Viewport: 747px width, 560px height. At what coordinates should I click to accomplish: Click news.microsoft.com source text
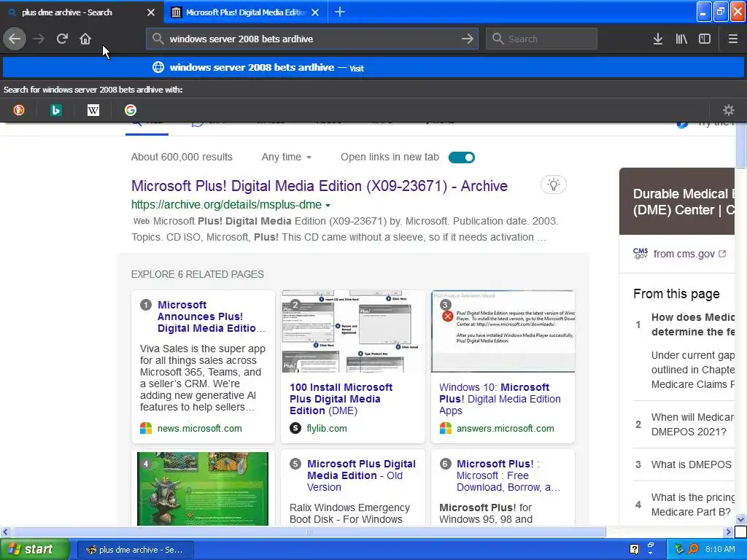[200, 428]
